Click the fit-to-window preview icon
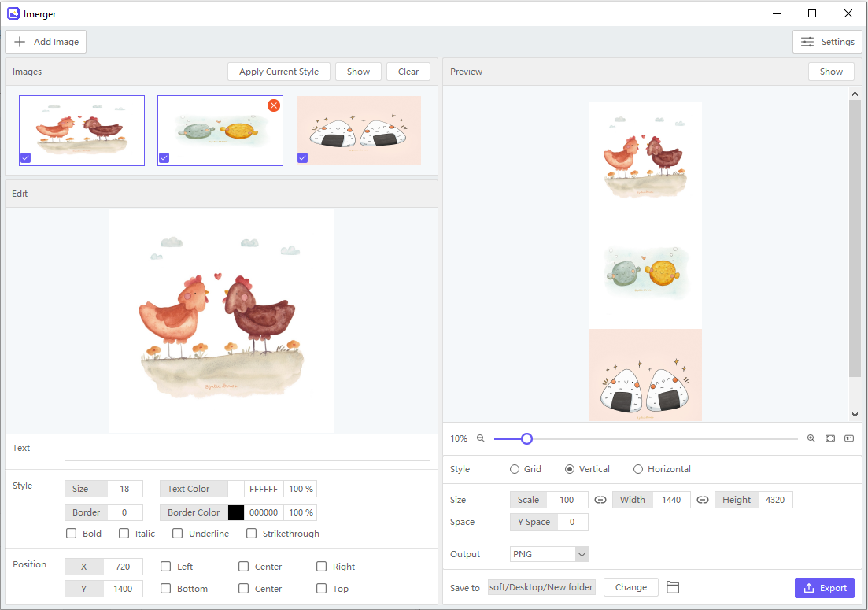This screenshot has height=610, width=868. tap(830, 438)
